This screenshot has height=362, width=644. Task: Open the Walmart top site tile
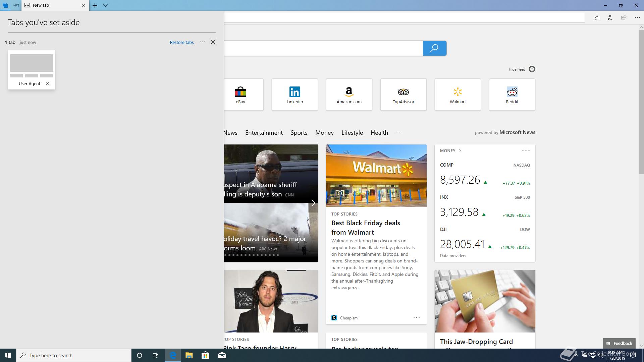[458, 95]
